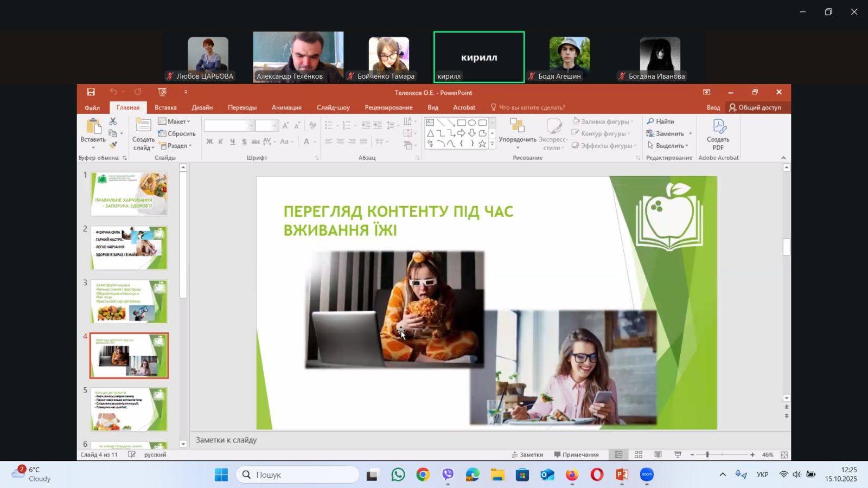Image resolution: width=868 pixels, height=488 pixels.
Task: Open the Раздел section dropdown
Action: coord(176,146)
